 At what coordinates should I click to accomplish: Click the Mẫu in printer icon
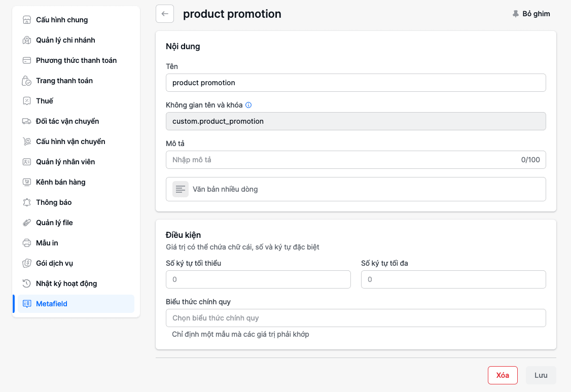click(x=27, y=243)
